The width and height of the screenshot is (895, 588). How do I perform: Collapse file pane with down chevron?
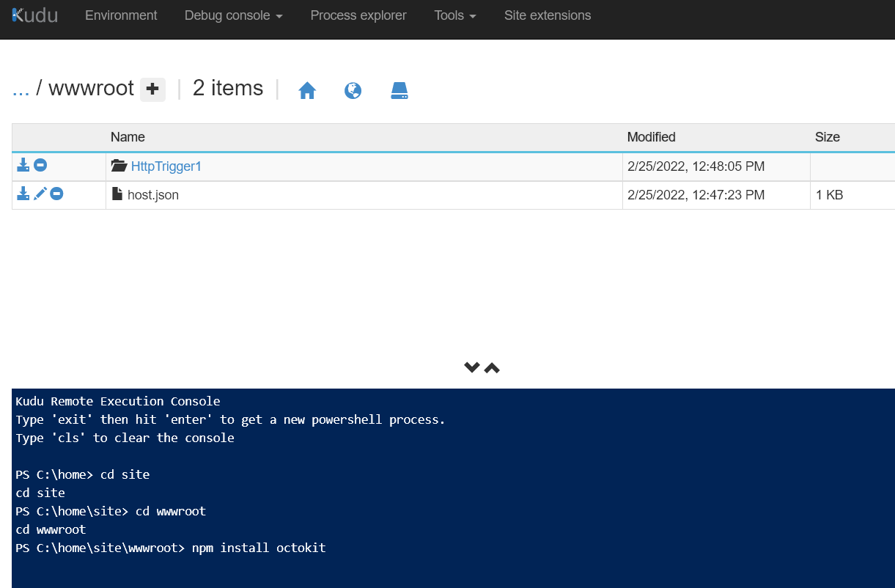(x=472, y=367)
